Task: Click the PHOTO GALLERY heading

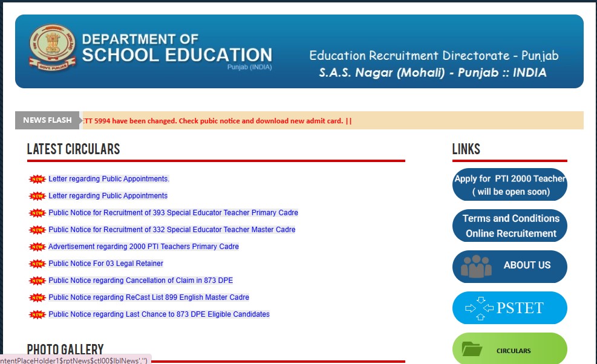Action: pos(65,349)
